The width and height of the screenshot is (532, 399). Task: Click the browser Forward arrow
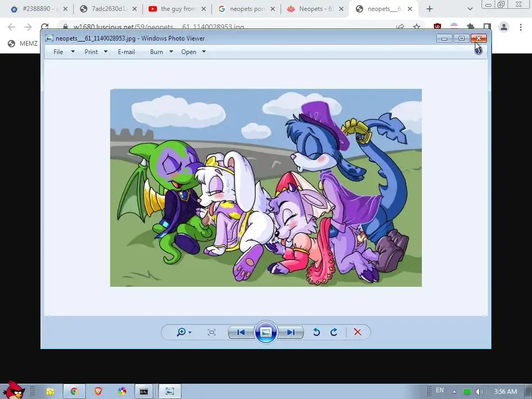28,27
